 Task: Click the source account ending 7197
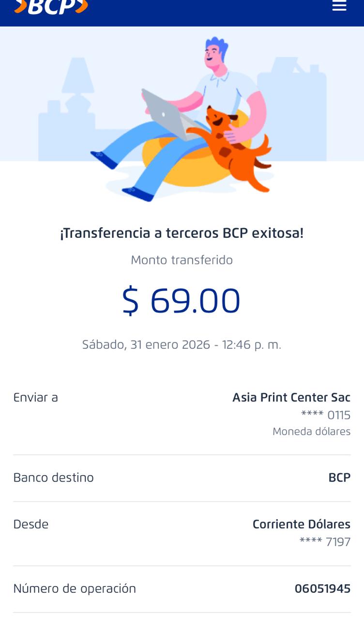325,542
